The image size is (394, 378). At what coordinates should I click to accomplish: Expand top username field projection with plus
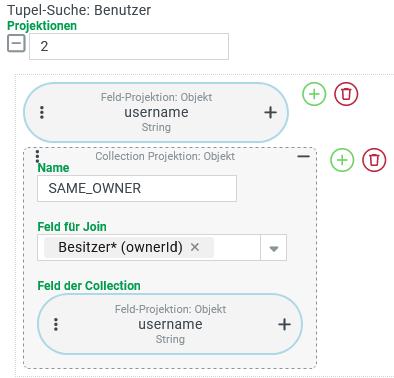[x=270, y=113]
